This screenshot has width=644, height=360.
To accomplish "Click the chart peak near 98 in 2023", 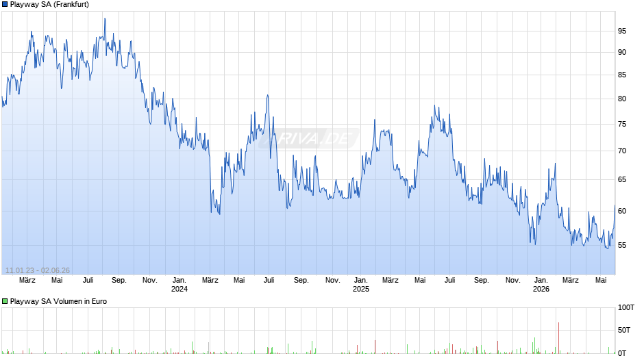I will (x=105, y=19).
